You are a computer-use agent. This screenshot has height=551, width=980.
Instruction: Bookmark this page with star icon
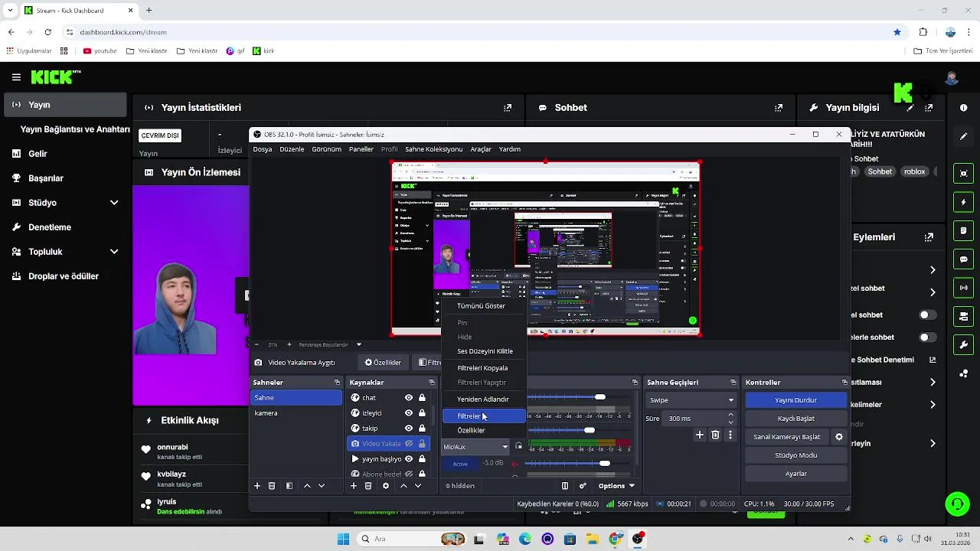pyautogui.click(x=897, y=32)
